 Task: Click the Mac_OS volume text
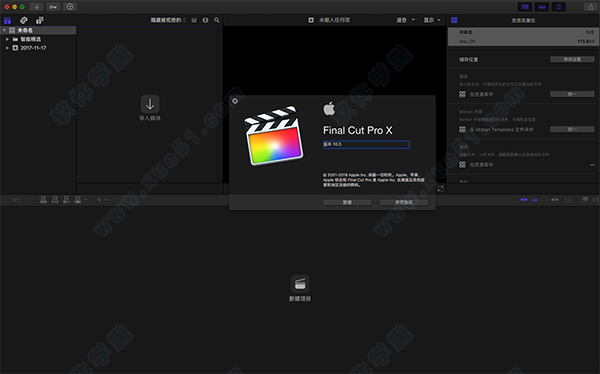pos(467,41)
